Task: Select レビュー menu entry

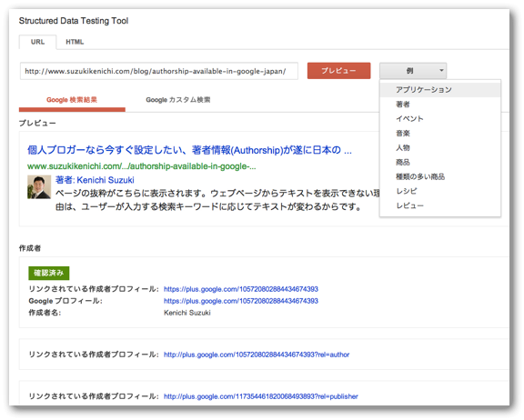Action: [439, 205]
